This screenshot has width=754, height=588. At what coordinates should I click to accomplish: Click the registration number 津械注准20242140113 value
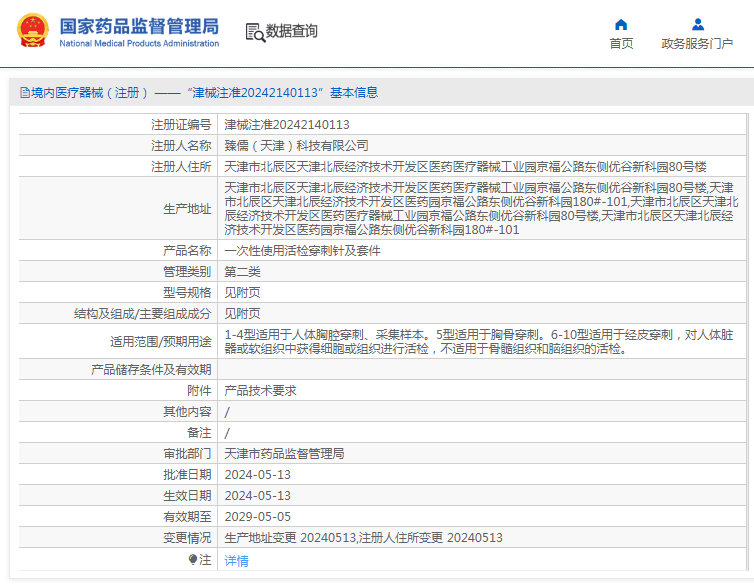point(287,125)
